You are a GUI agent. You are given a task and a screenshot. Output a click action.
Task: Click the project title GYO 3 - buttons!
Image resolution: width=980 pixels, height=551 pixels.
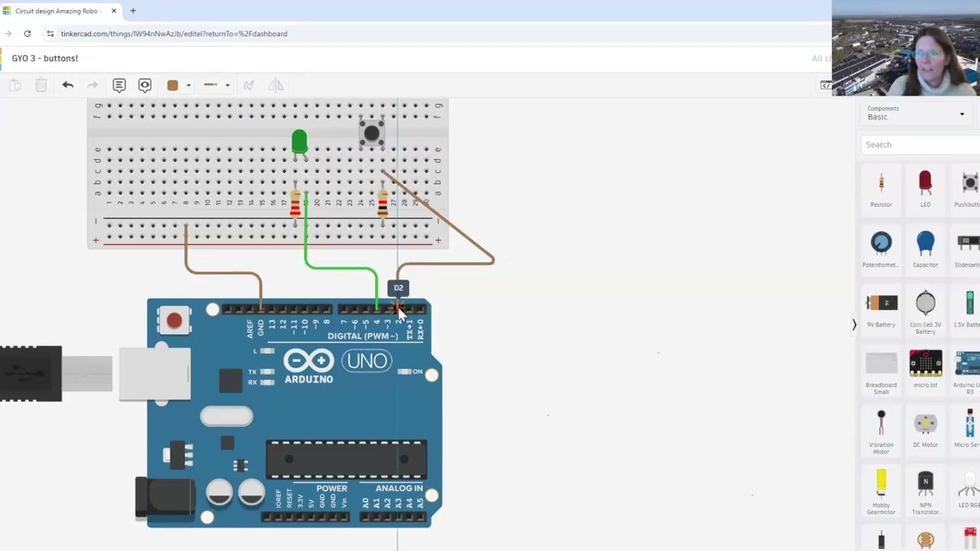click(x=45, y=58)
